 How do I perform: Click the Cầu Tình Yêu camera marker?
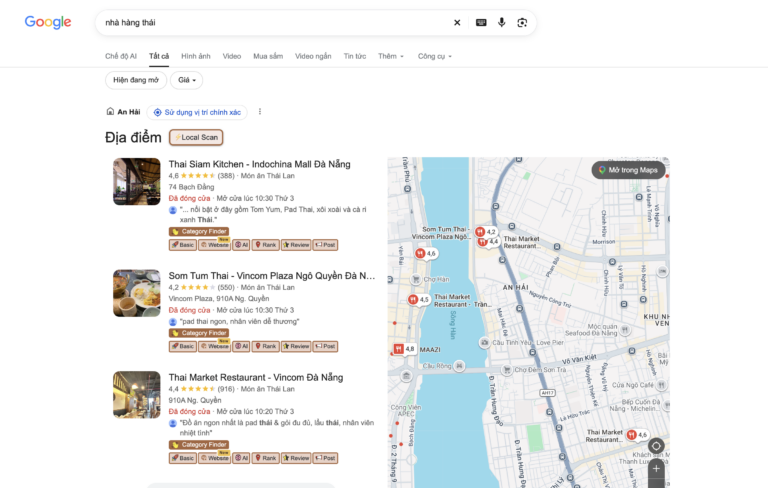(484, 342)
